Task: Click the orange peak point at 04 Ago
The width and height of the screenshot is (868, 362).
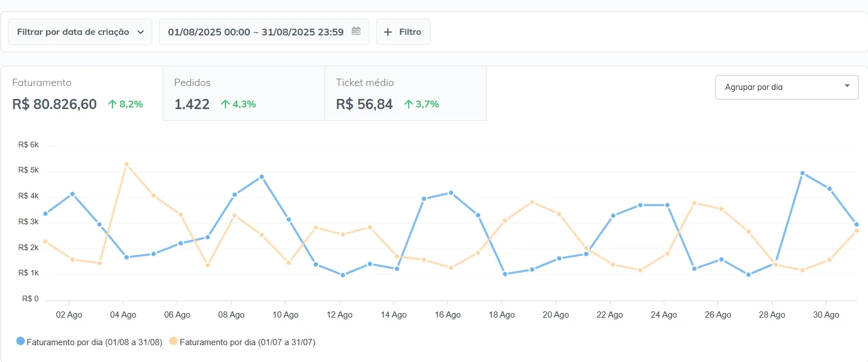Action: [126, 164]
